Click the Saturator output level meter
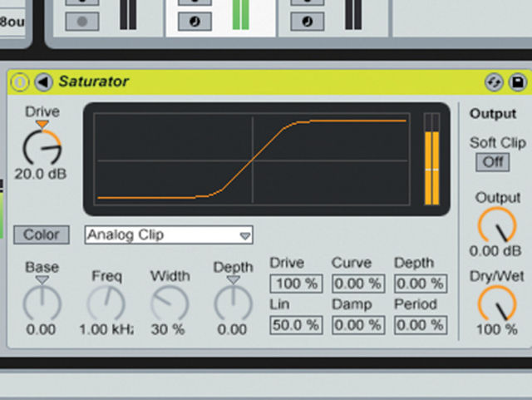The width and height of the screenshot is (532, 400). (432, 159)
